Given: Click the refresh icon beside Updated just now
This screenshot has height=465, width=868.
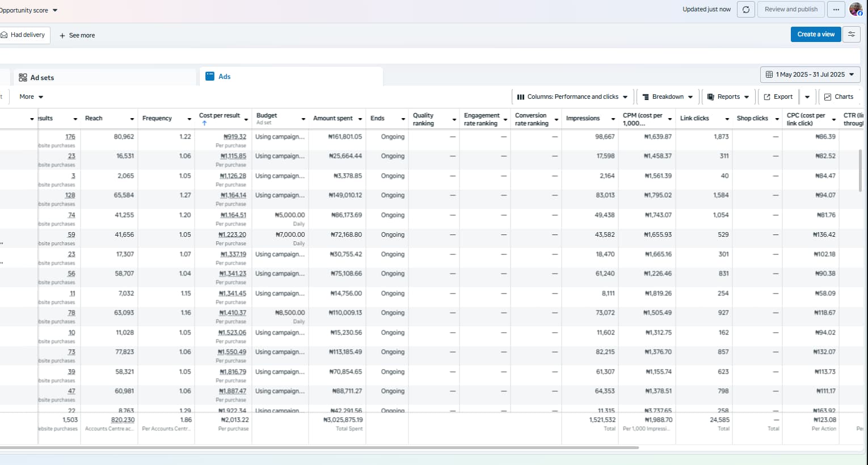Looking at the screenshot, I should (x=745, y=10).
